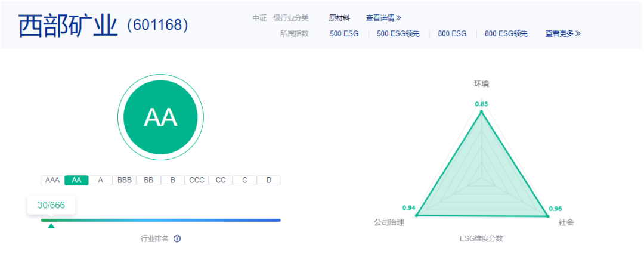Viewport: 644px width, 254px height.
Task: Select the D rating box
Action: pyautogui.click(x=268, y=181)
